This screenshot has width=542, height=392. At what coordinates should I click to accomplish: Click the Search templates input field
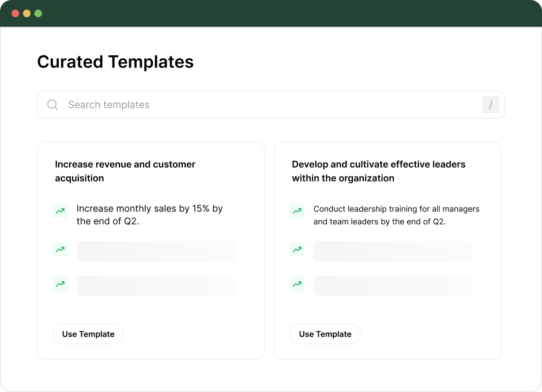point(270,105)
